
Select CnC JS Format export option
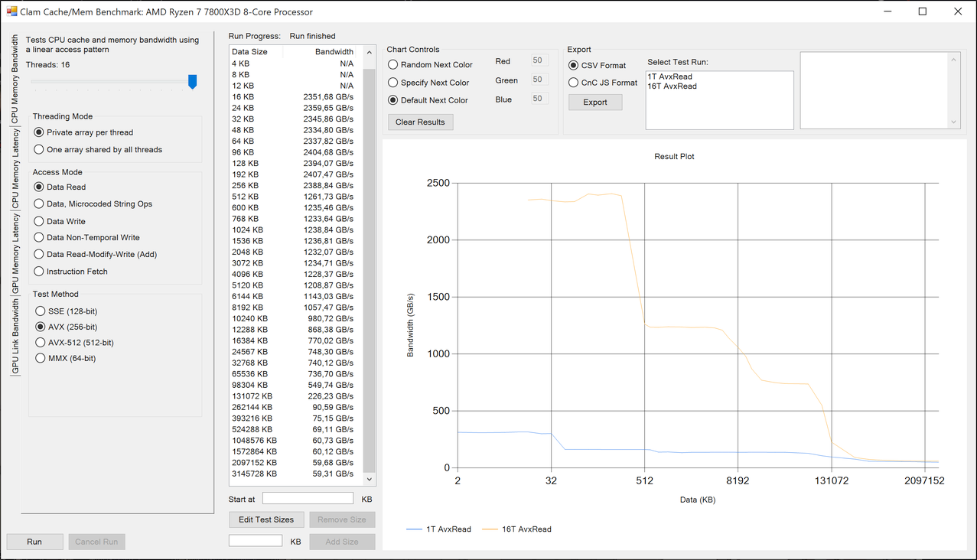tap(574, 83)
